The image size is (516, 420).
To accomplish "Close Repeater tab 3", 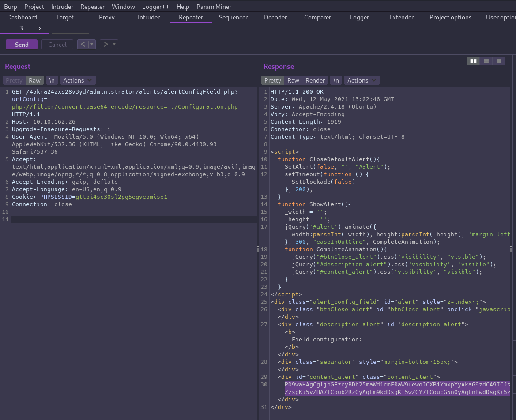I will click(x=40, y=28).
